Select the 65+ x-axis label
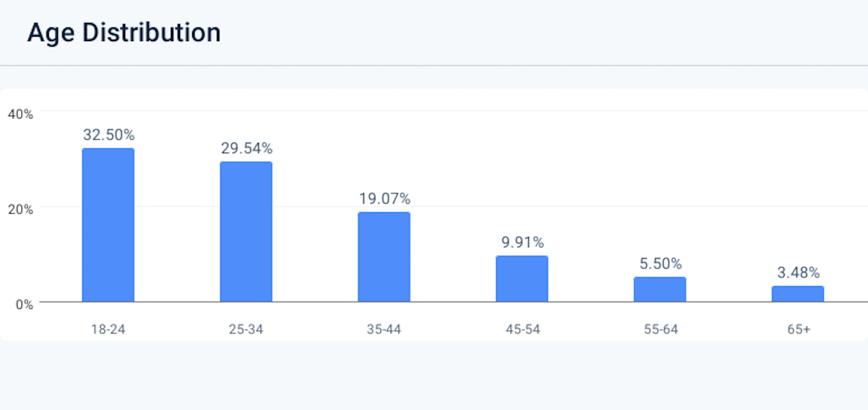This screenshot has width=868, height=410. (799, 329)
